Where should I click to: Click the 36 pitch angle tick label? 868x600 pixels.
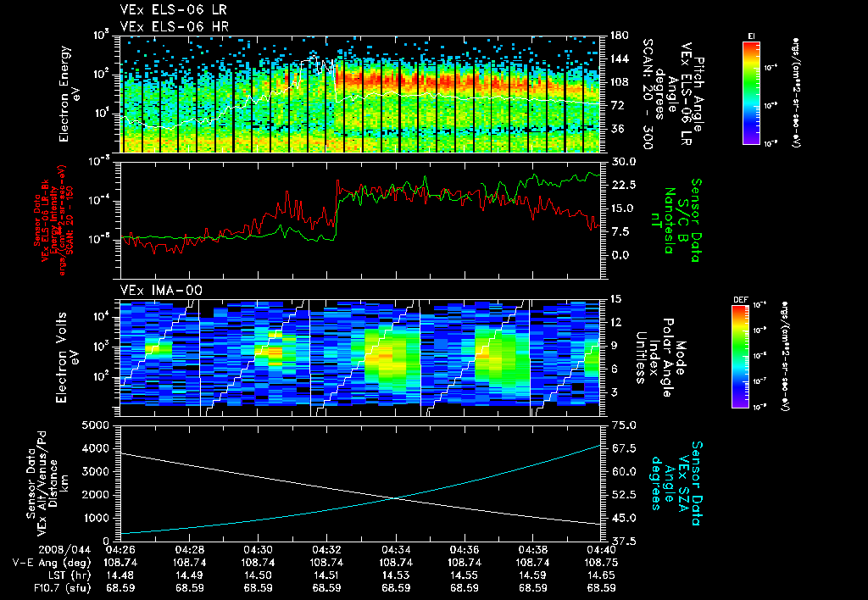pos(616,129)
